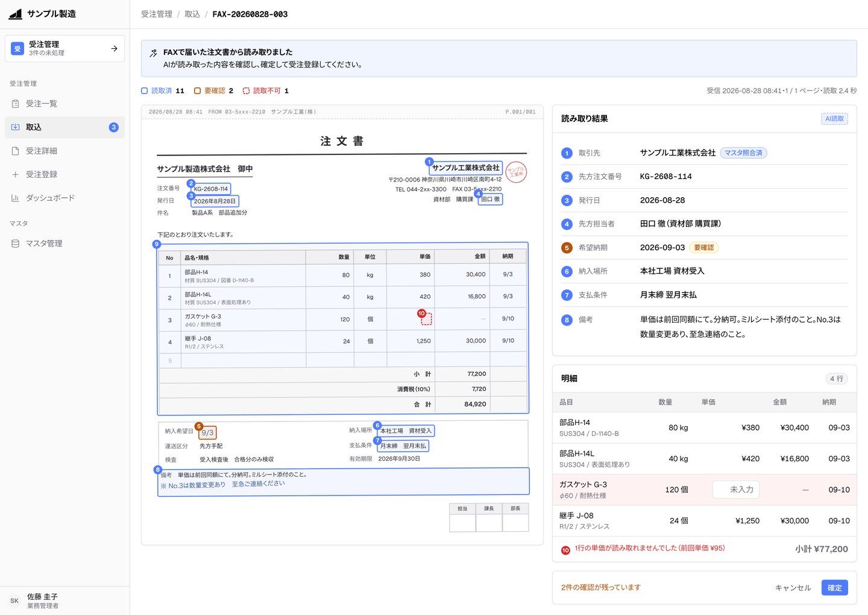868x615 pixels.
Task: Click the マスタ照合済 tag
Action: pyautogui.click(x=743, y=153)
